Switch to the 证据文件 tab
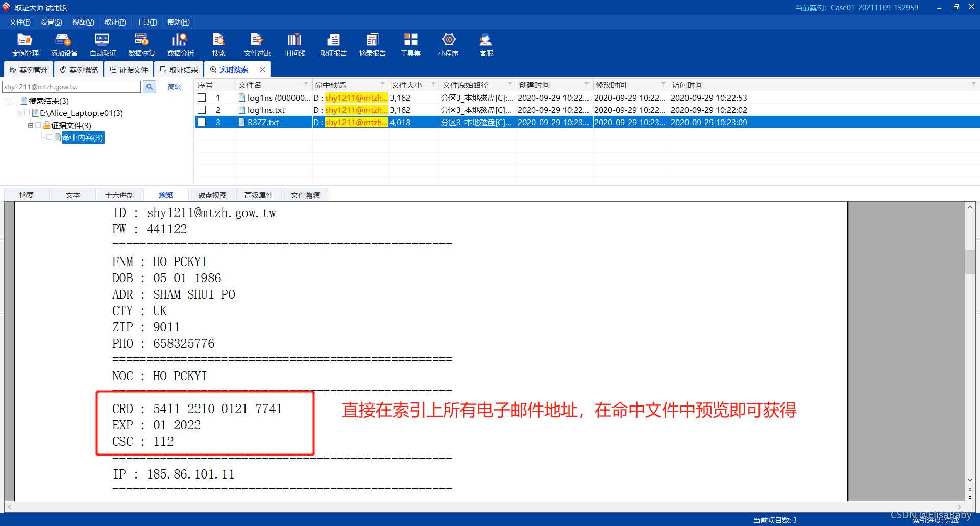 [x=129, y=69]
